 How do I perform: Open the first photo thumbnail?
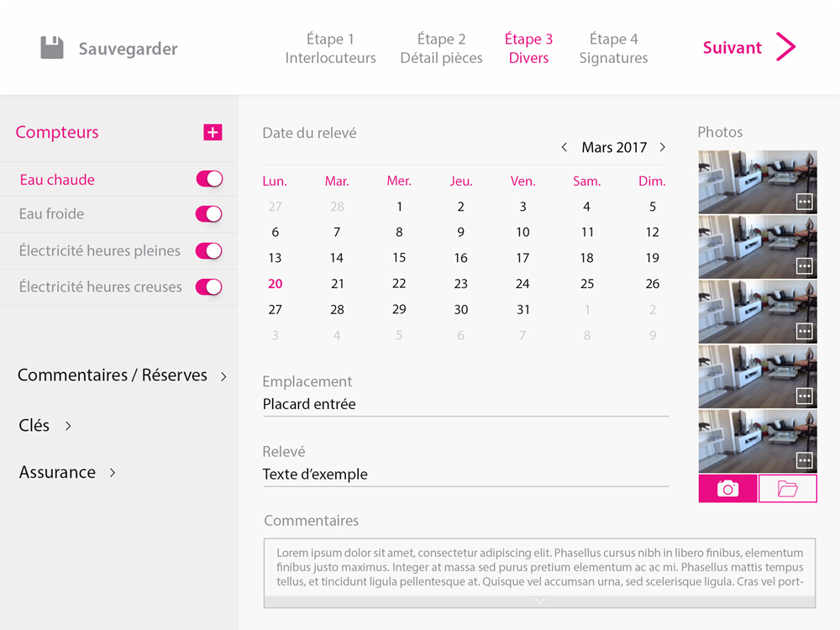pos(758,182)
